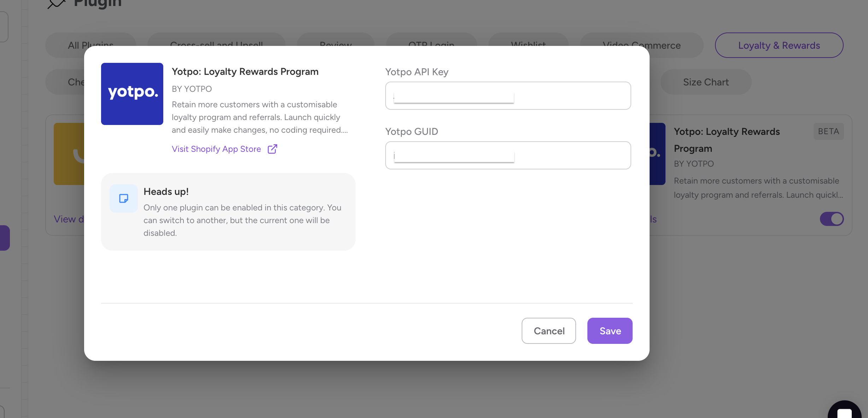Click the BETA badge on Yotpo card
Viewport: 868px width, 418px height.
coord(828,131)
